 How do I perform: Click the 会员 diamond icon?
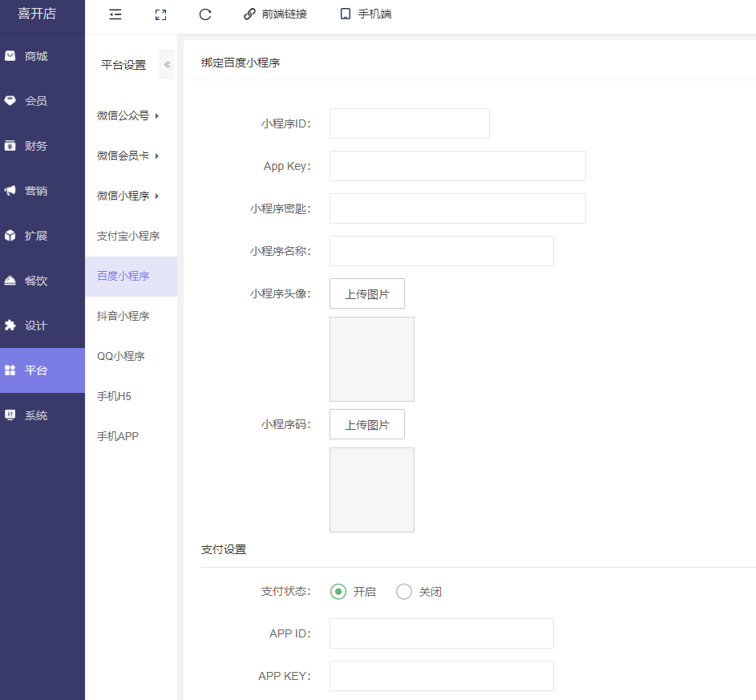pyautogui.click(x=10, y=101)
